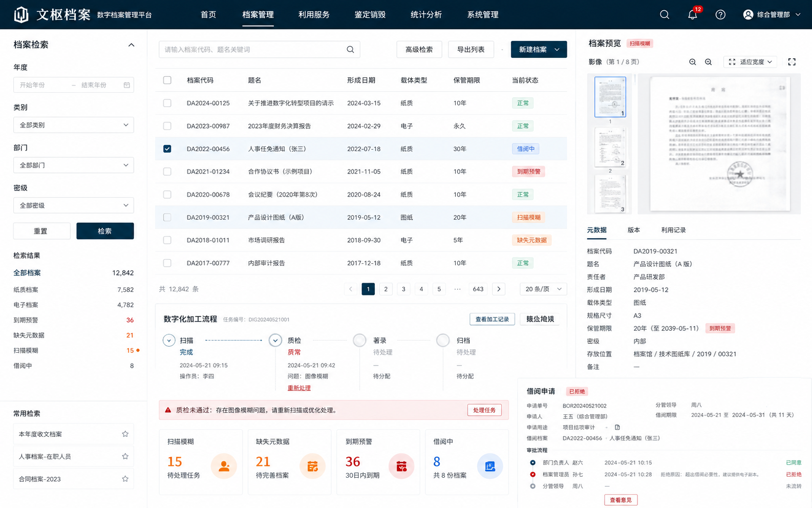Open the 综合管理部 user account menu
The height and width of the screenshot is (508, 812).
coord(772,15)
